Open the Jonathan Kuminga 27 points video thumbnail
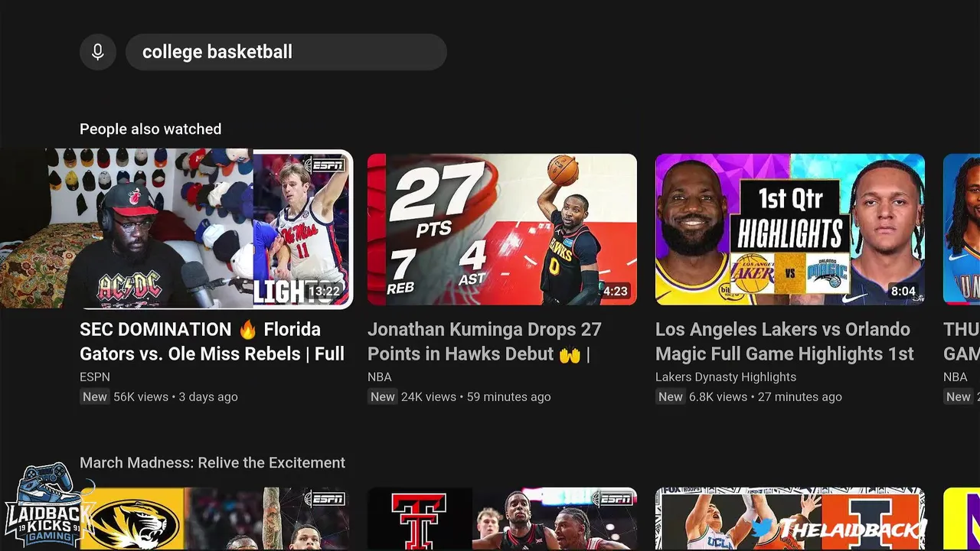 click(502, 230)
